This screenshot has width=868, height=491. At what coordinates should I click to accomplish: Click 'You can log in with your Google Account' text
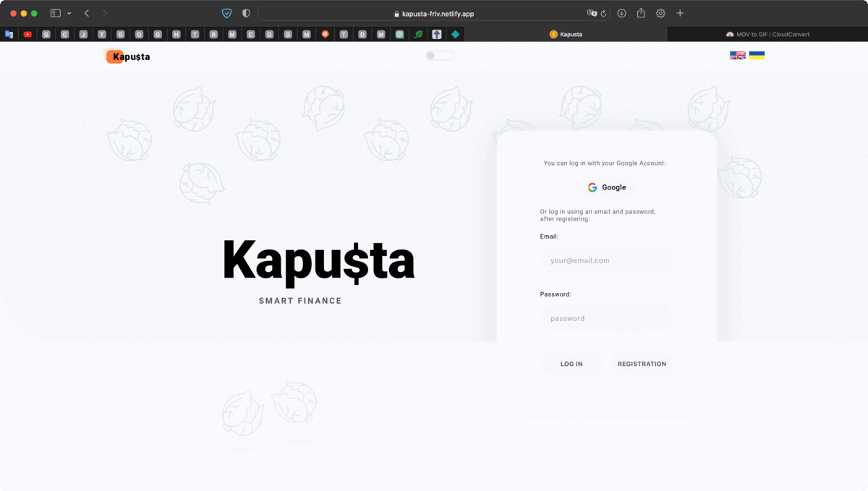coord(605,163)
